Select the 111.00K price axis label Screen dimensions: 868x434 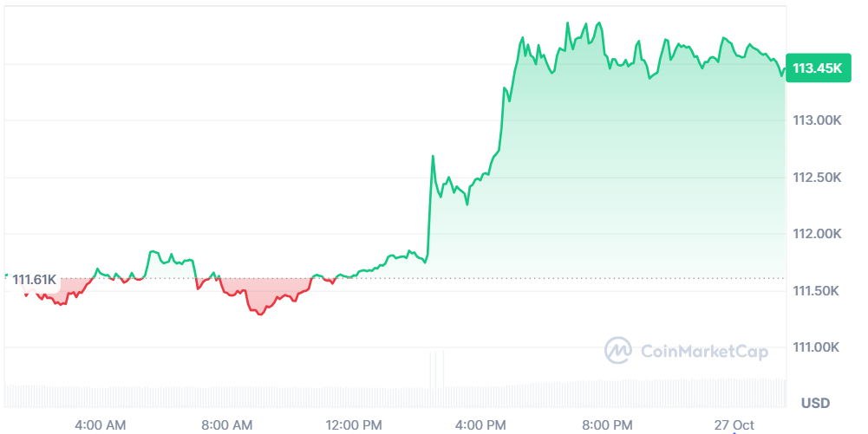[817, 347]
